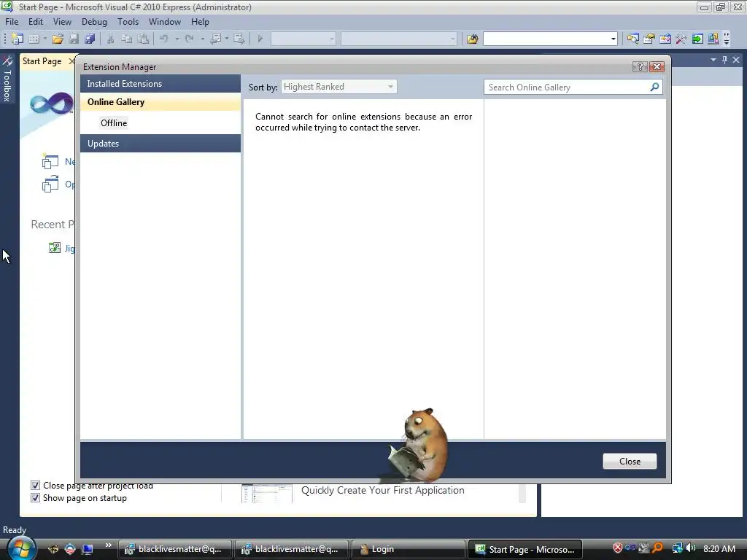
Task: Click the Start Debugging play icon
Action: (x=260, y=39)
